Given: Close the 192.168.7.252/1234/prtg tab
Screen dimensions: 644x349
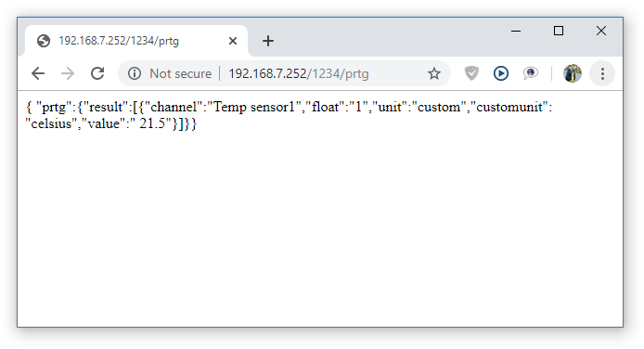Looking at the screenshot, I should click(233, 41).
